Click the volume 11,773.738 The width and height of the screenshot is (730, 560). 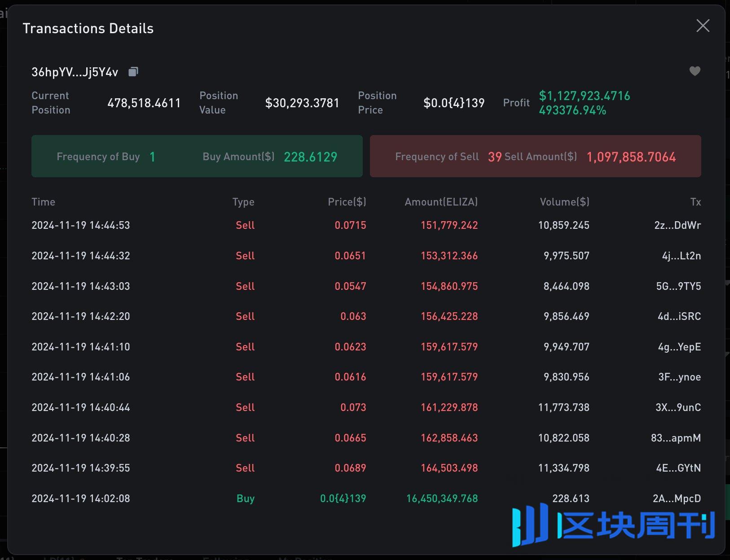(564, 407)
